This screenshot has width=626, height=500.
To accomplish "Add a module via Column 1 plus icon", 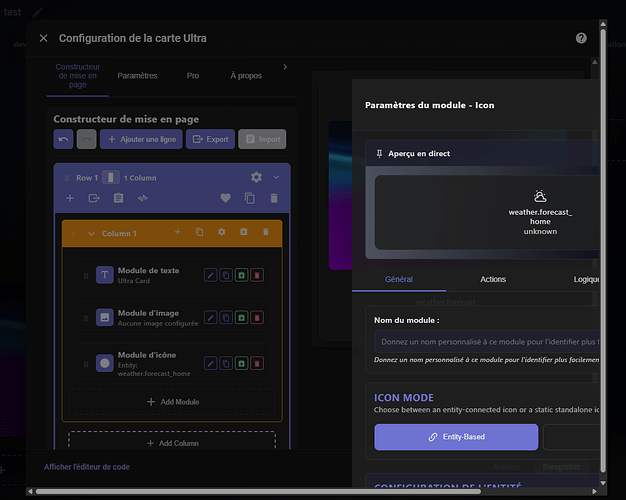I will (178, 232).
